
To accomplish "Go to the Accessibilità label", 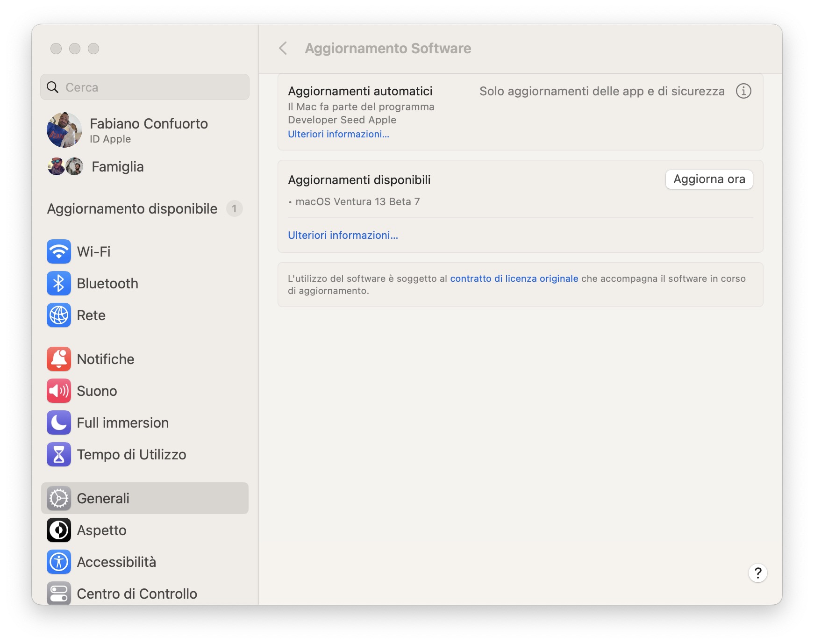I will (x=116, y=562).
